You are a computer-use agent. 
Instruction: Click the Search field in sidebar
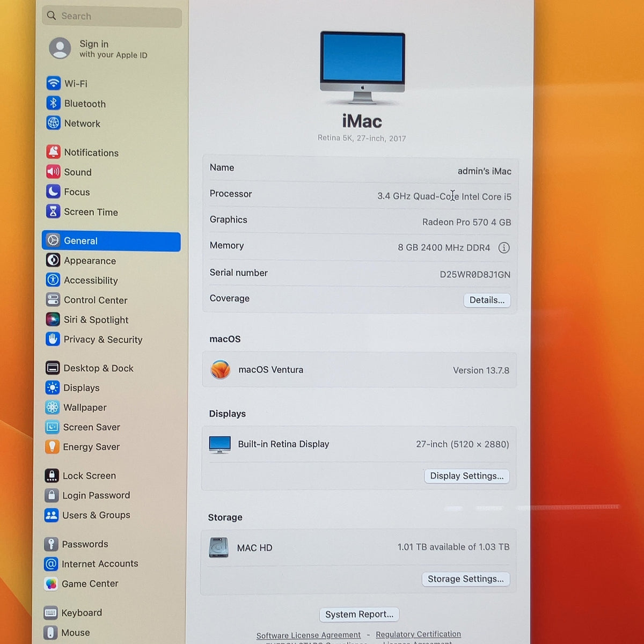click(112, 16)
